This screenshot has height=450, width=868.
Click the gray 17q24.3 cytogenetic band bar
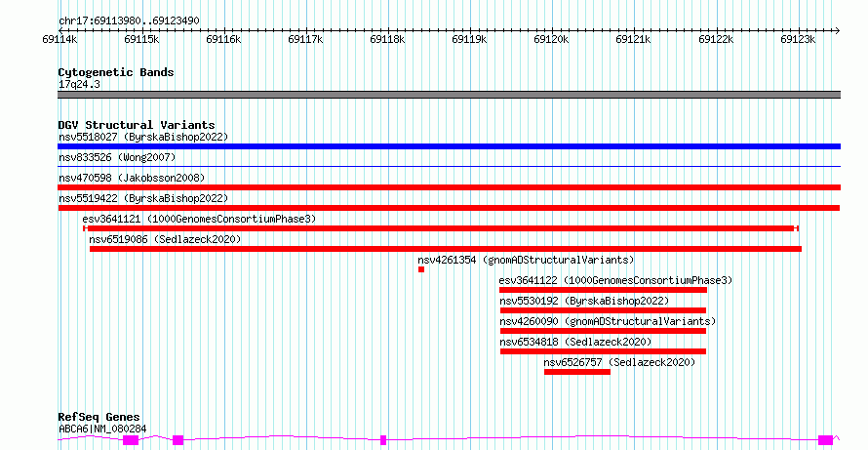tap(449, 95)
